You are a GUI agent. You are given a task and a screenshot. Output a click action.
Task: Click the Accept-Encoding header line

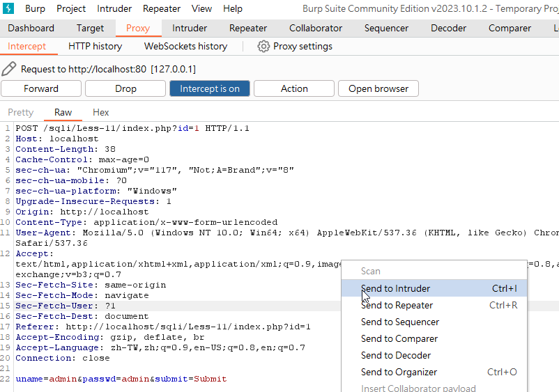[x=110, y=337]
